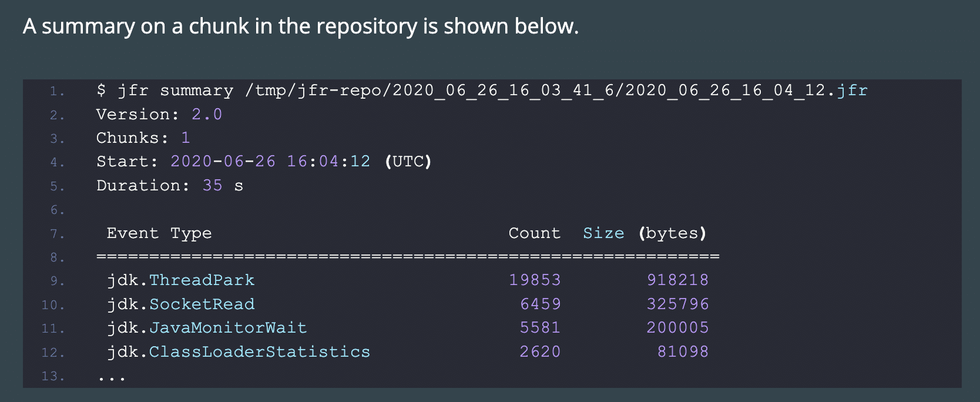980x402 pixels.
Task: Click the size value 81098
Action: click(683, 351)
